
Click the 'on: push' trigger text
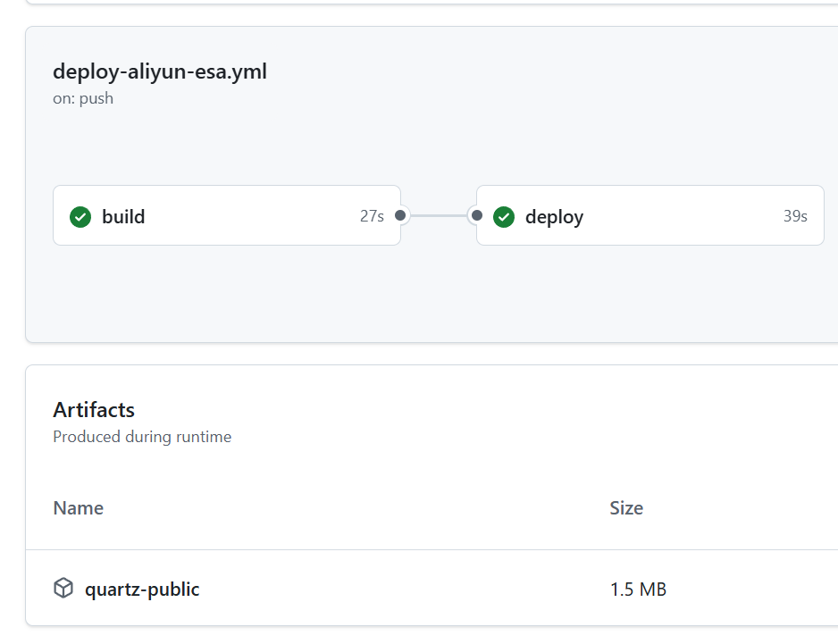(83, 99)
